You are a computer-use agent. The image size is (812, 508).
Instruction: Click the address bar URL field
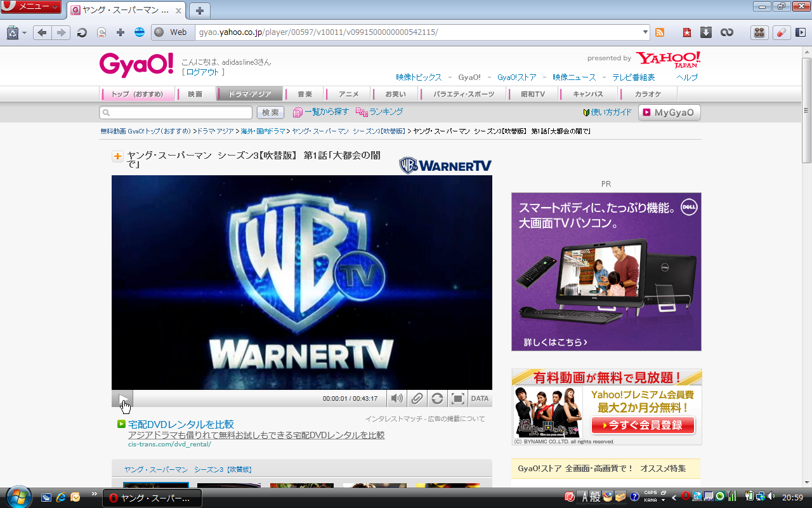point(419,32)
